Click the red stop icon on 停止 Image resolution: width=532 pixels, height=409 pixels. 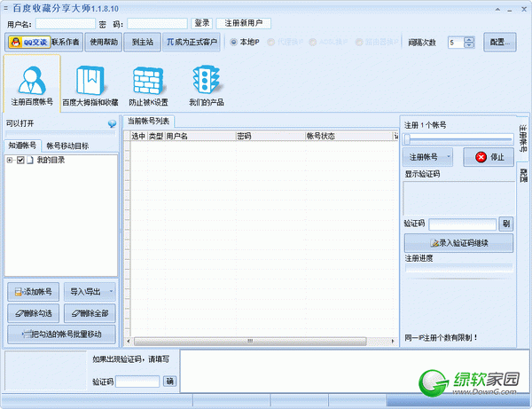[x=481, y=157]
